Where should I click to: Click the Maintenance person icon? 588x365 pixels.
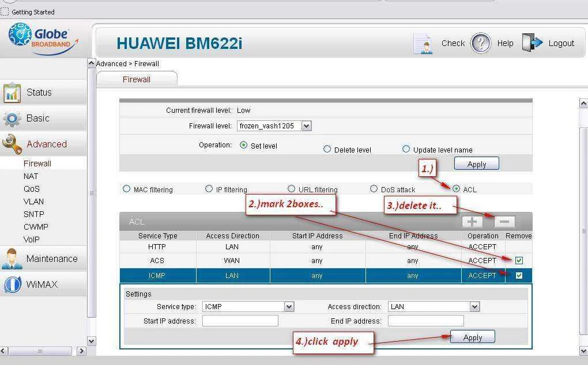click(x=12, y=258)
